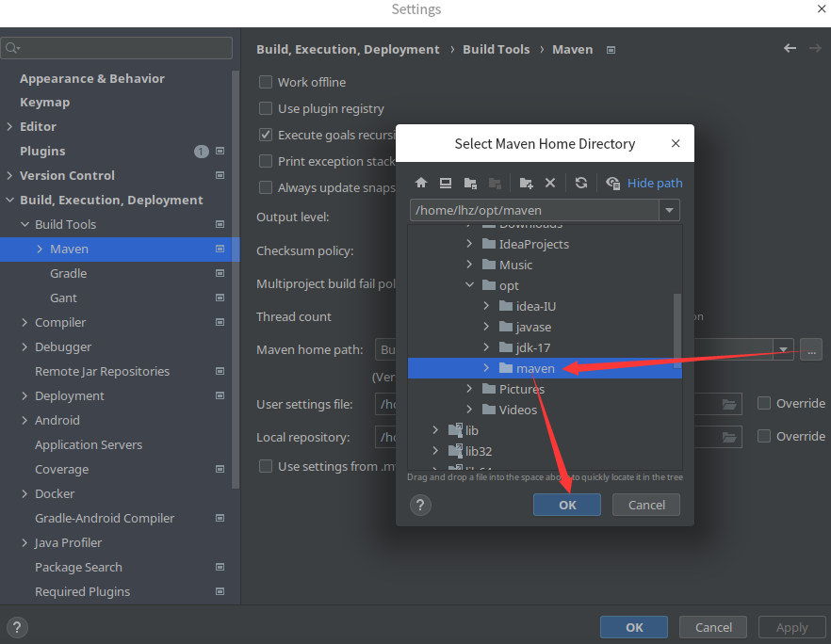
Task: Expand the IdeaProjects folder
Action: pos(469,244)
